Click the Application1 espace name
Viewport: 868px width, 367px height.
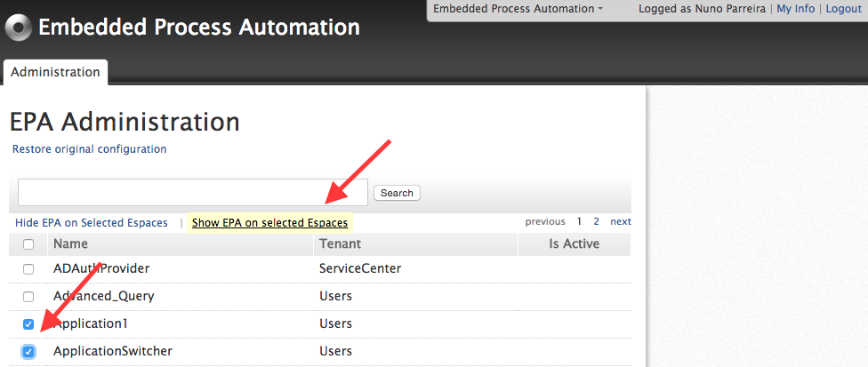tap(90, 323)
